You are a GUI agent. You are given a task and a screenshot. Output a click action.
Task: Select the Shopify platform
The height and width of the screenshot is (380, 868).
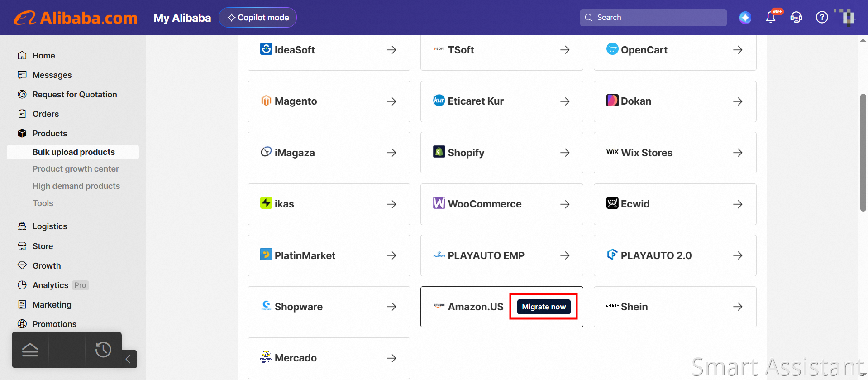coord(501,153)
